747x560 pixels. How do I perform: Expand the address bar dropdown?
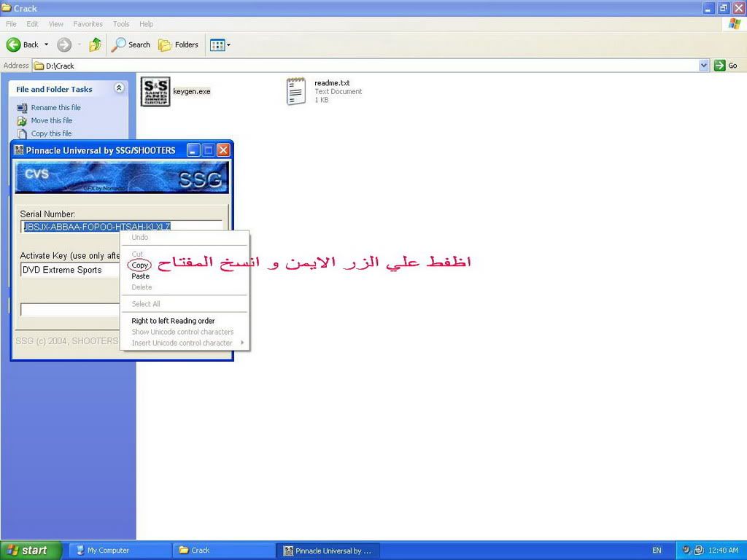[x=704, y=66]
